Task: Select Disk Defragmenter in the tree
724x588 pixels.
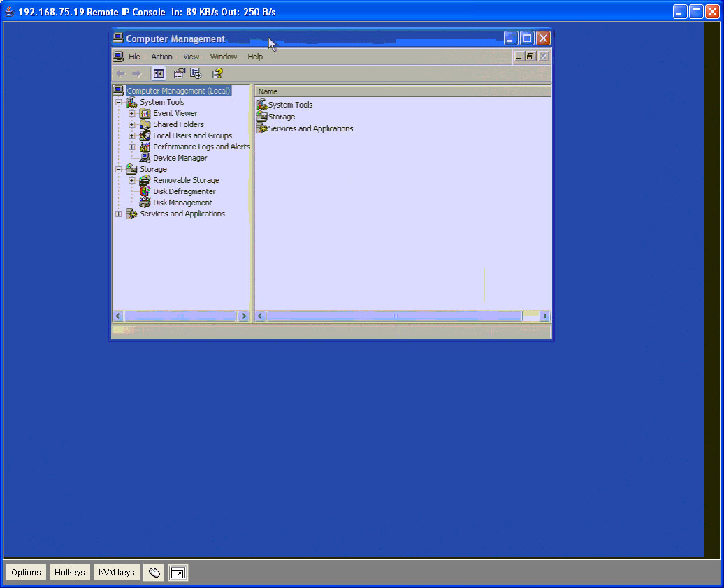Action: tap(184, 191)
